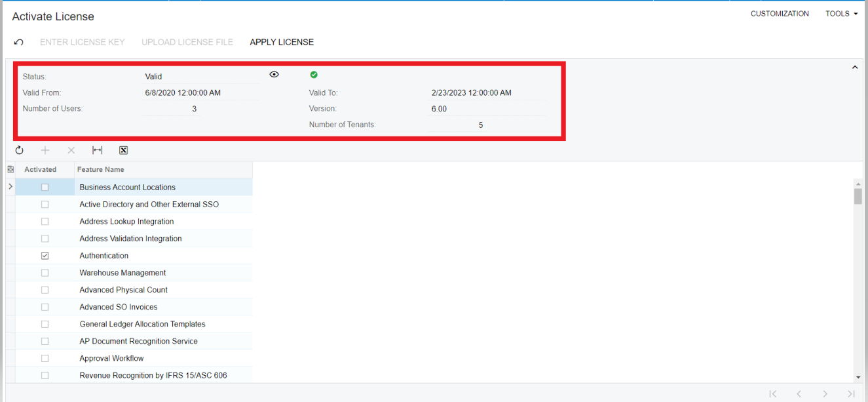
Task: Click the fit-to-screen column width icon
Action: [x=97, y=150]
